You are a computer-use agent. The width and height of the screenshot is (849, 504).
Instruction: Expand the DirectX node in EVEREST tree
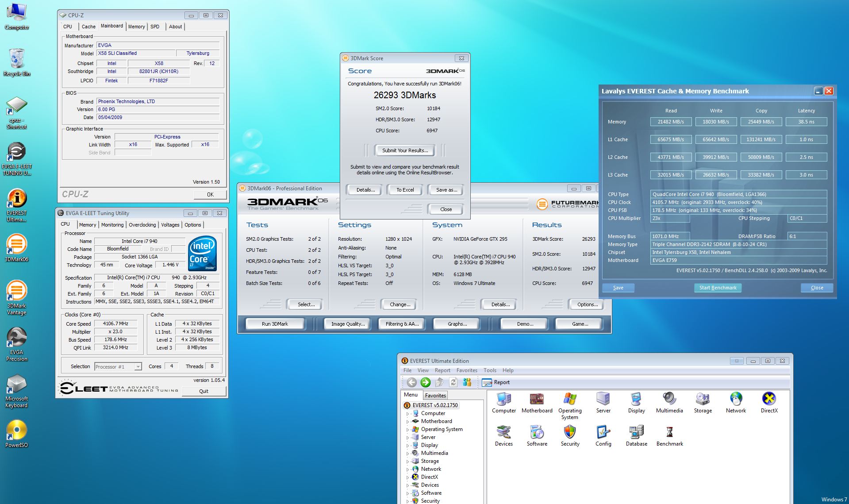[407, 477]
